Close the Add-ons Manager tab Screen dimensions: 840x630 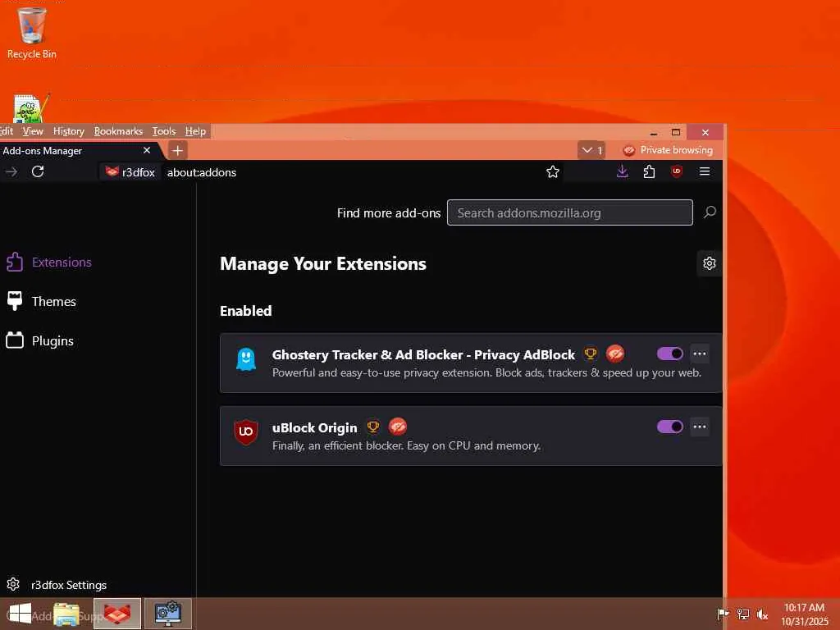147,150
